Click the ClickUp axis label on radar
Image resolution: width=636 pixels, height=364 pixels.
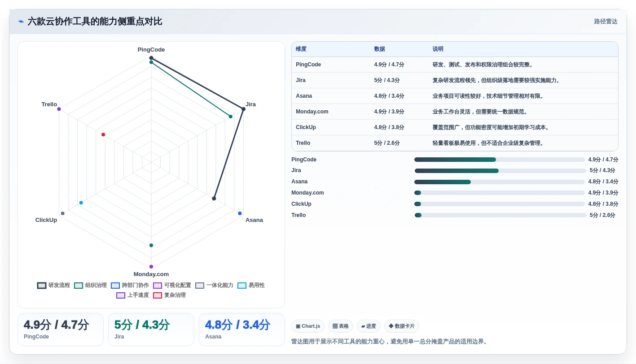pos(46,220)
